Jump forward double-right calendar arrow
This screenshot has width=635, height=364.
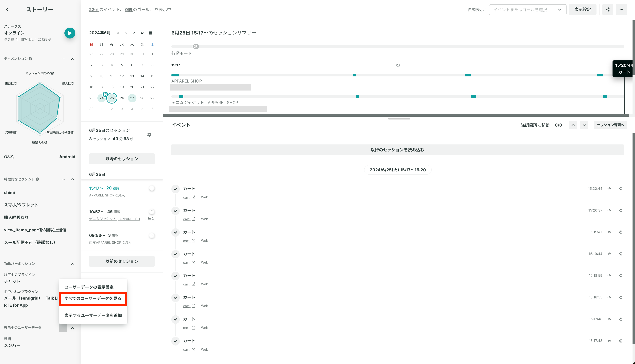[x=142, y=33]
